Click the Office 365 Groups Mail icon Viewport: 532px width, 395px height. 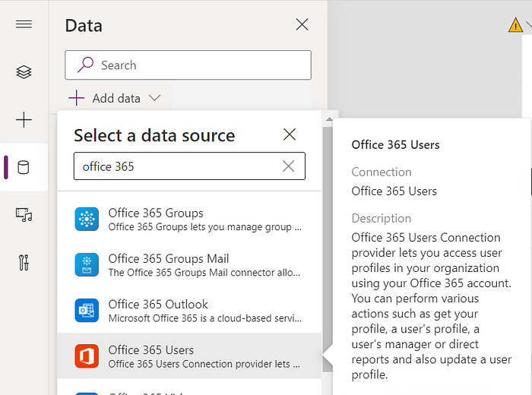pyautogui.click(x=87, y=265)
